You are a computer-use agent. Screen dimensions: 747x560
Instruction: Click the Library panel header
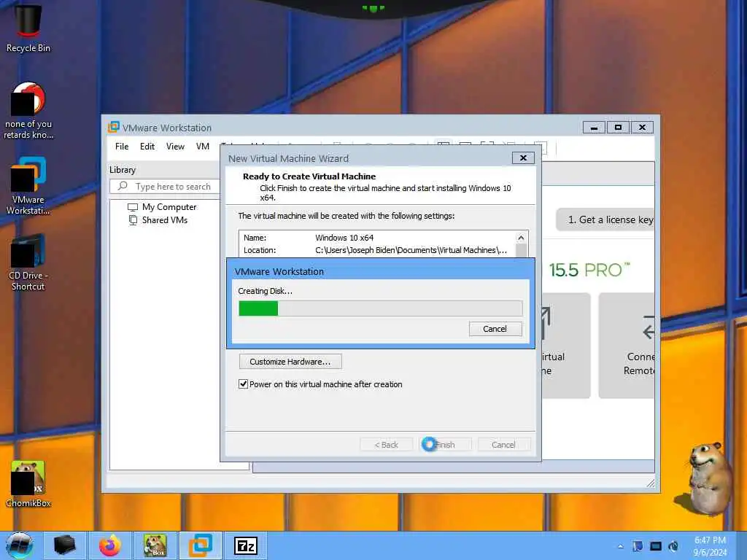click(123, 169)
